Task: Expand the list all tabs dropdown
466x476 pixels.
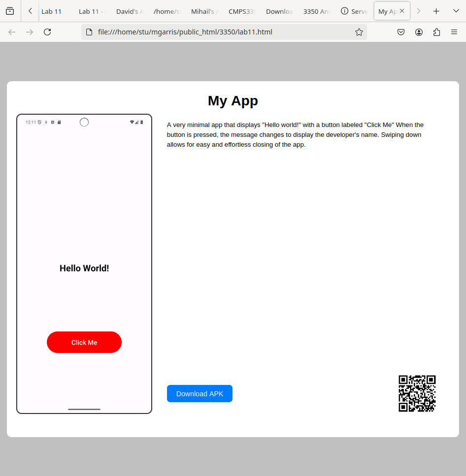Action: tap(456, 11)
